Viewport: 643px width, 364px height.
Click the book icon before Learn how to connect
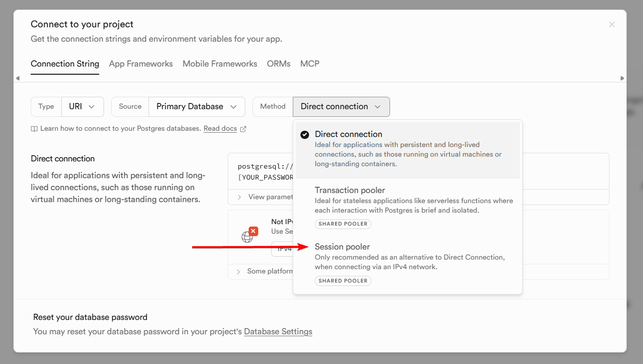[x=34, y=128]
